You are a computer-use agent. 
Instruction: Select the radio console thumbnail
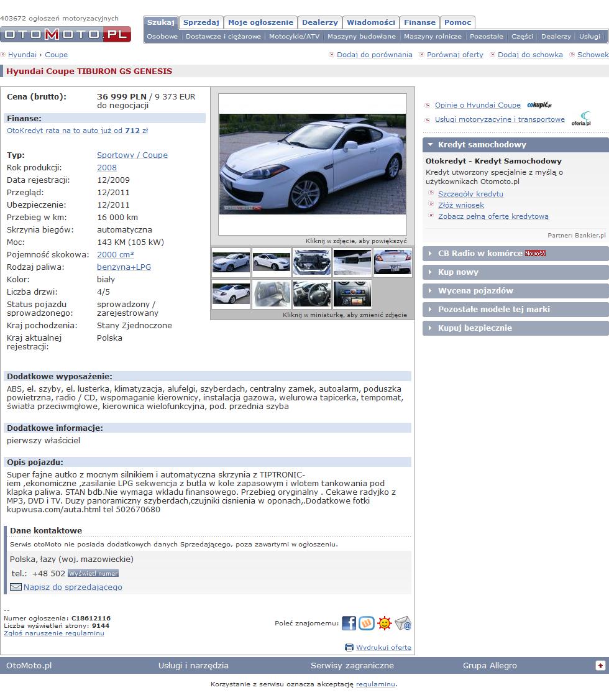pyautogui.click(x=352, y=294)
